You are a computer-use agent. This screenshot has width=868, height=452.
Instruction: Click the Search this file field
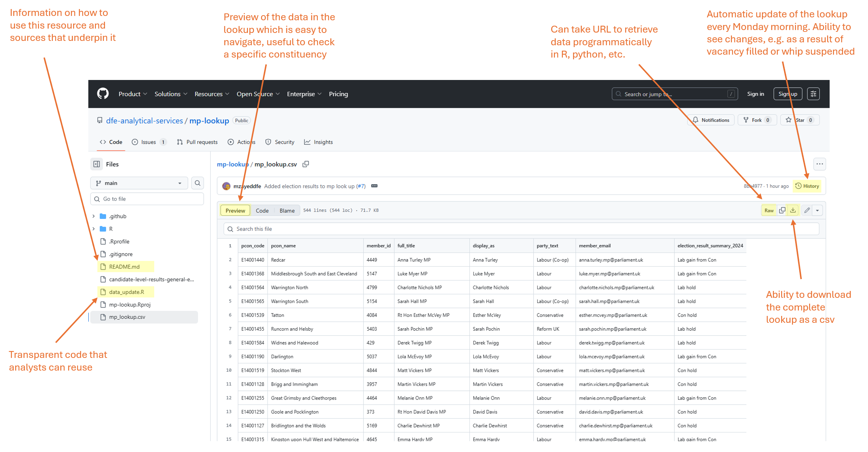[x=521, y=229]
